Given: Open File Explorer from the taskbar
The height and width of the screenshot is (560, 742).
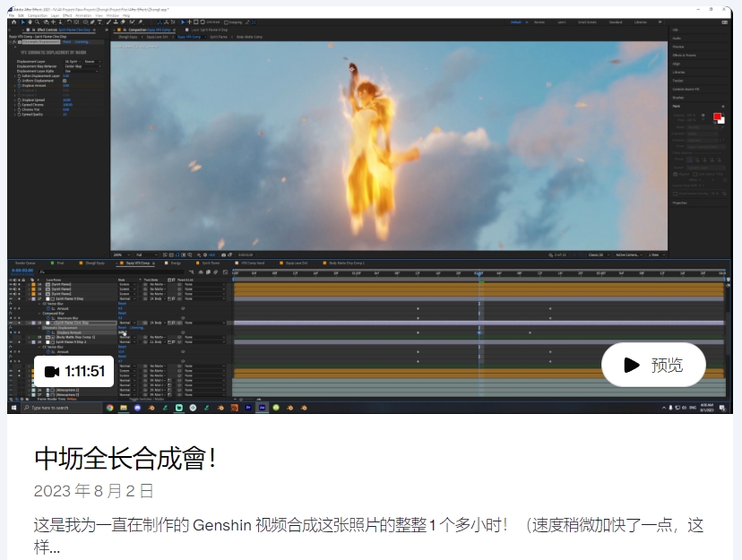Looking at the screenshot, I should pos(124,408).
